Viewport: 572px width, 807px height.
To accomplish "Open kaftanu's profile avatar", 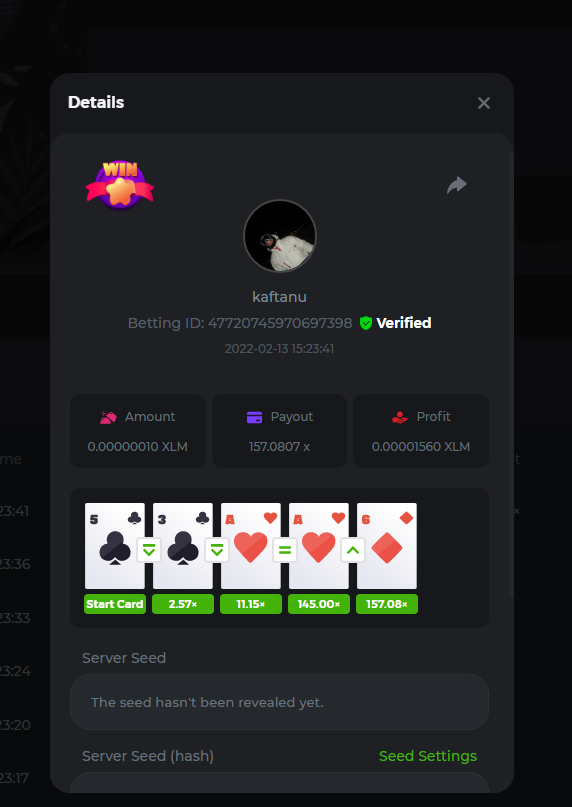I will [x=280, y=236].
